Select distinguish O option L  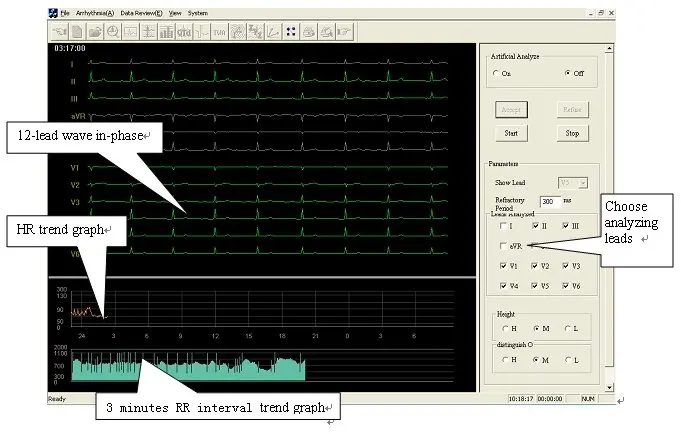[568, 360]
